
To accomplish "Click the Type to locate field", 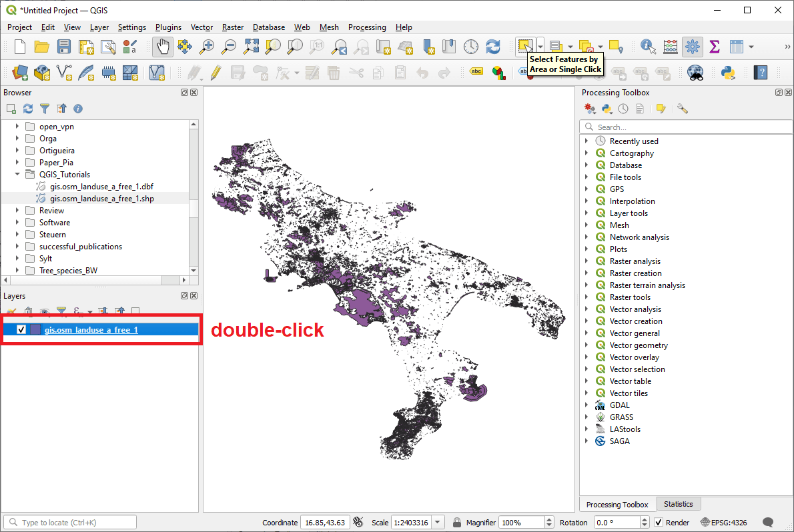I will [x=70, y=523].
